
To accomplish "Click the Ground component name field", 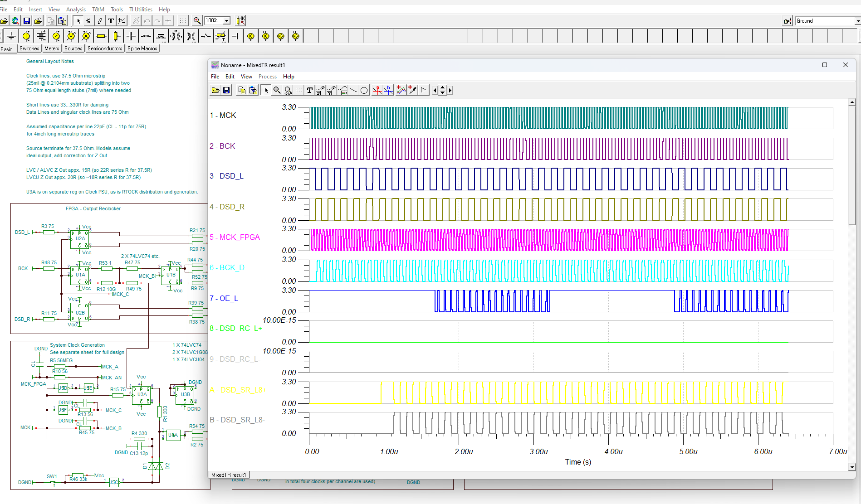I will click(x=824, y=21).
